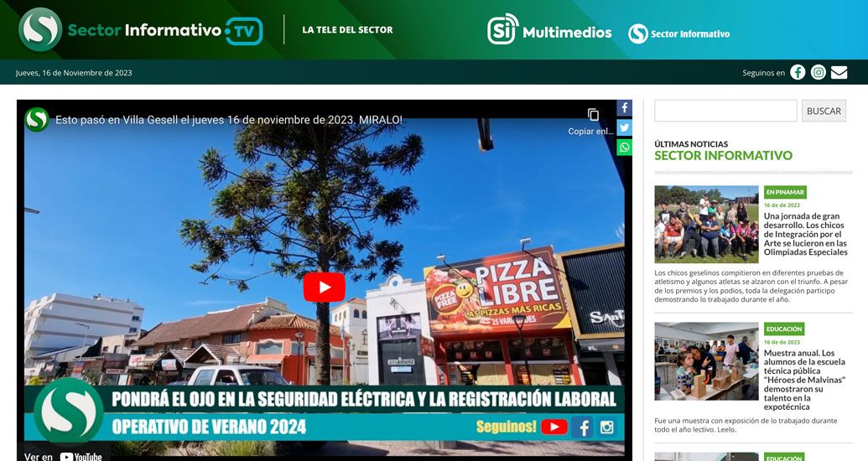Open the Instagram profile from Seguinos en
The height and width of the screenshot is (461, 868).
819,72
